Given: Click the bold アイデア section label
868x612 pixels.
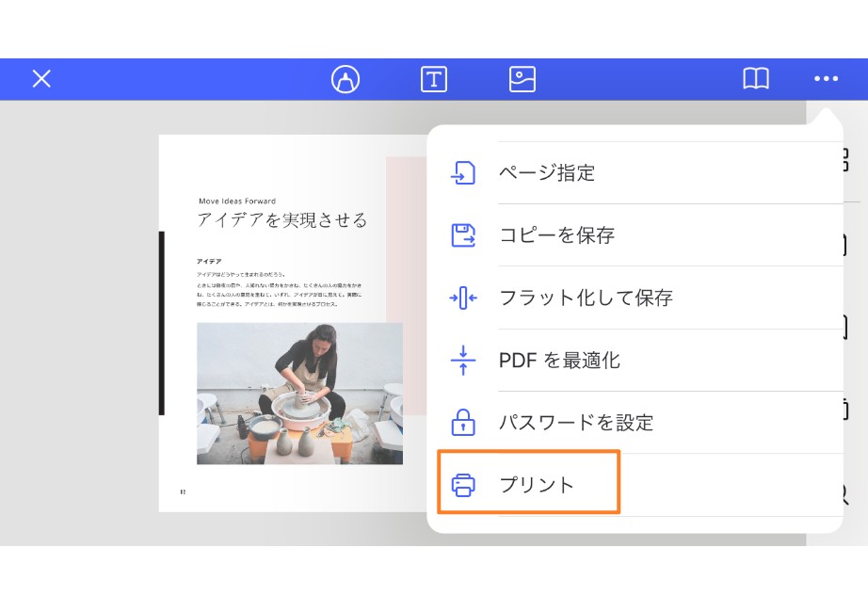Looking at the screenshot, I should (x=209, y=261).
